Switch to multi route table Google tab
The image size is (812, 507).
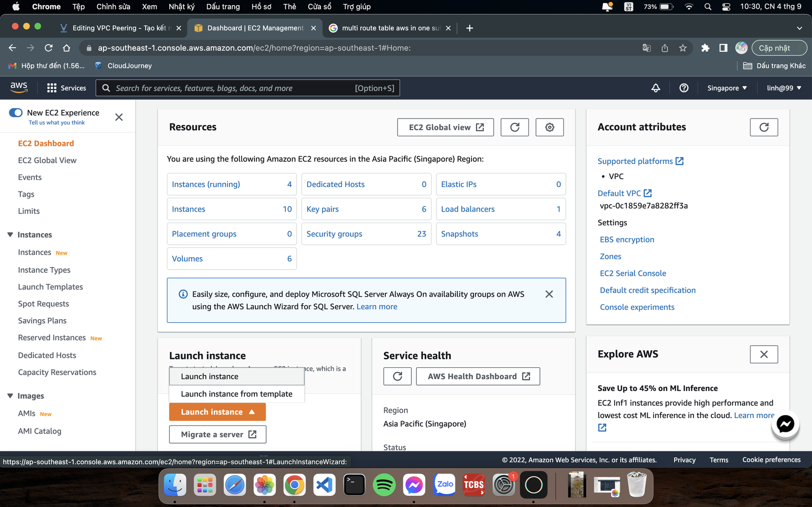point(390,28)
